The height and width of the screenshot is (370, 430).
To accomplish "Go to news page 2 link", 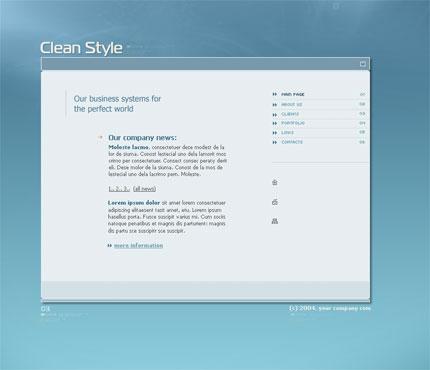I will [118, 189].
